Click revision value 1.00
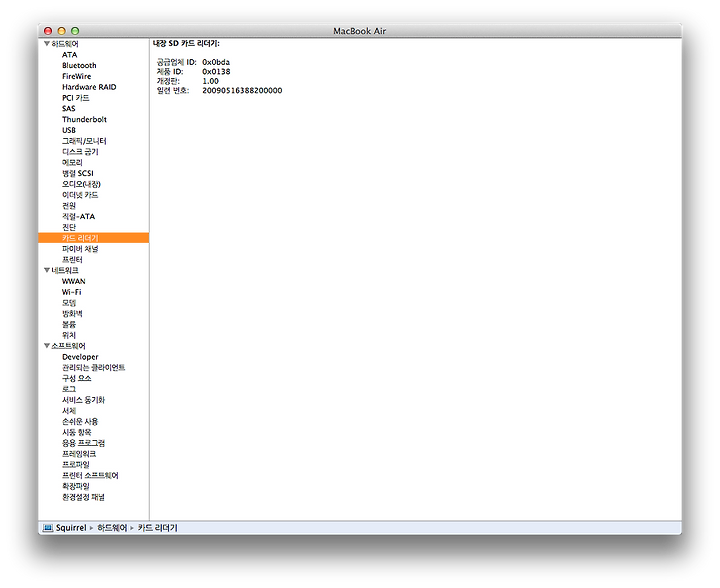Image resolution: width=720 pixels, height=588 pixels. (210, 81)
